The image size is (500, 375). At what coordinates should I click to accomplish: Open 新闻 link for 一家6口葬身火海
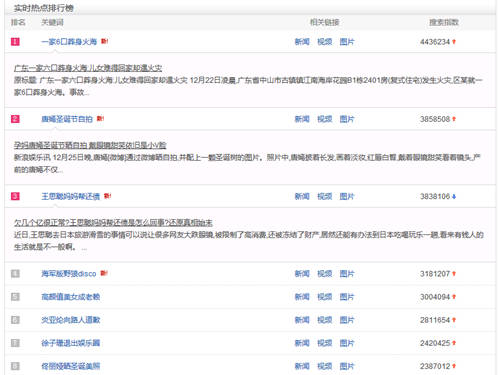(302, 42)
